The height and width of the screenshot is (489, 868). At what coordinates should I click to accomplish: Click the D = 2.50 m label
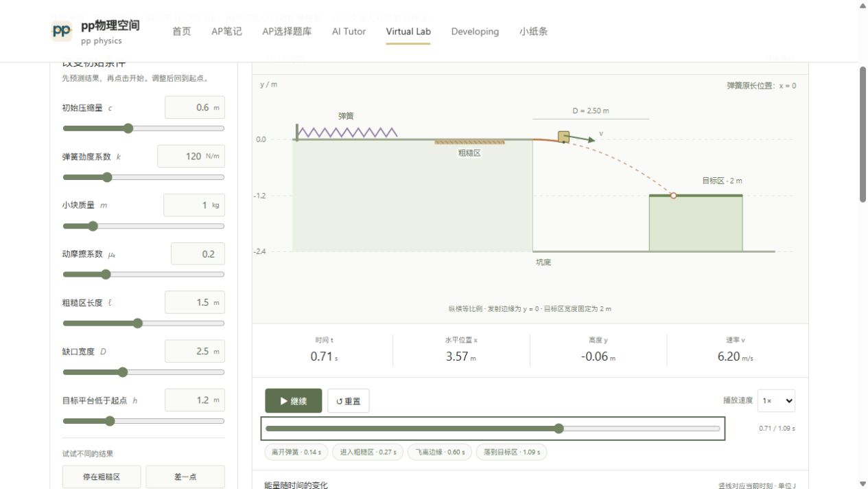point(591,111)
